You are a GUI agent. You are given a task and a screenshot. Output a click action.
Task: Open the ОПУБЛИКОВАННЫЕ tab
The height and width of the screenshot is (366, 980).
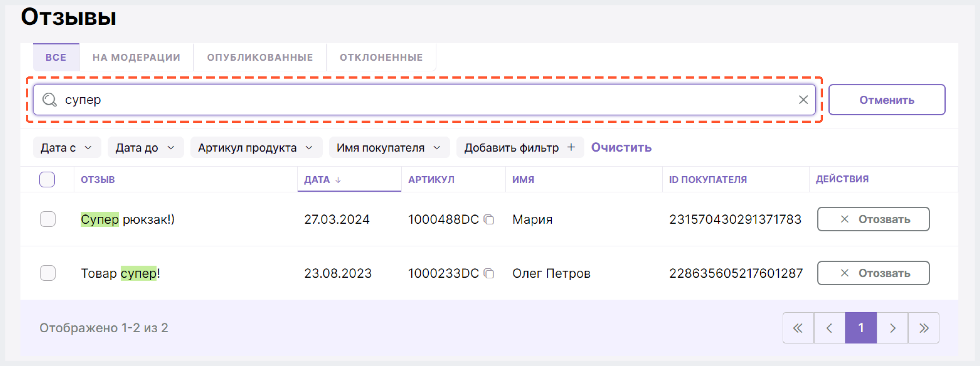260,57
